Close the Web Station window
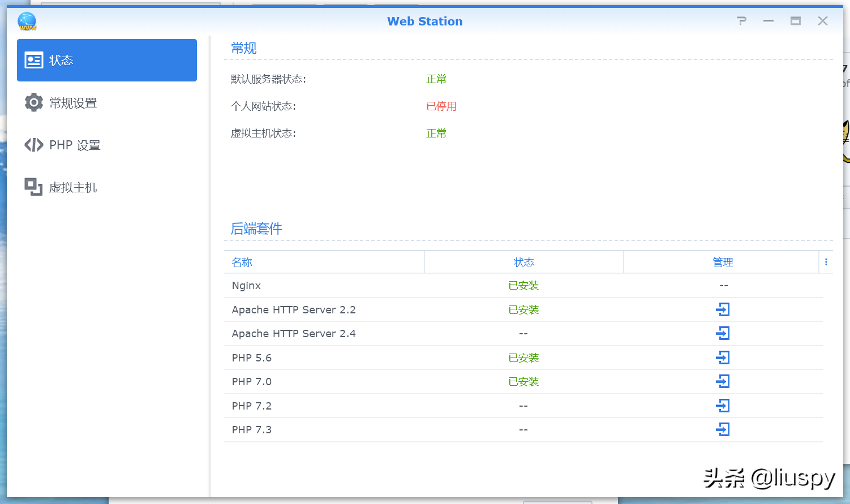The width and height of the screenshot is (850, 504). [x=823, y=21]
